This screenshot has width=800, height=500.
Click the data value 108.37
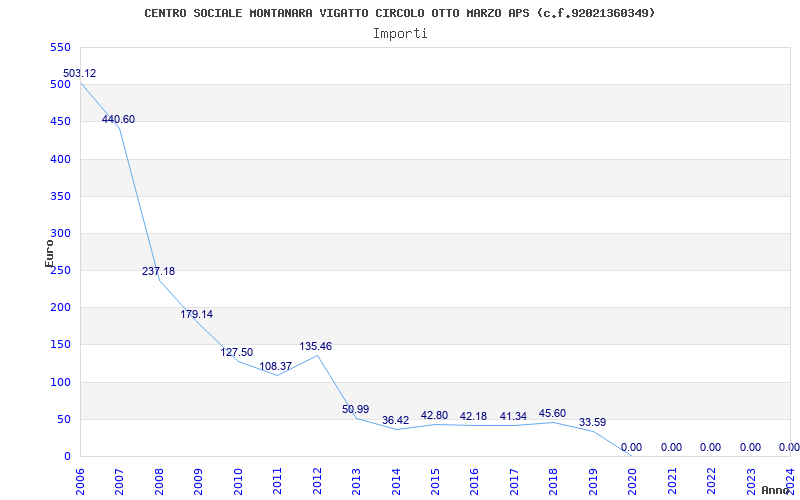276,366
